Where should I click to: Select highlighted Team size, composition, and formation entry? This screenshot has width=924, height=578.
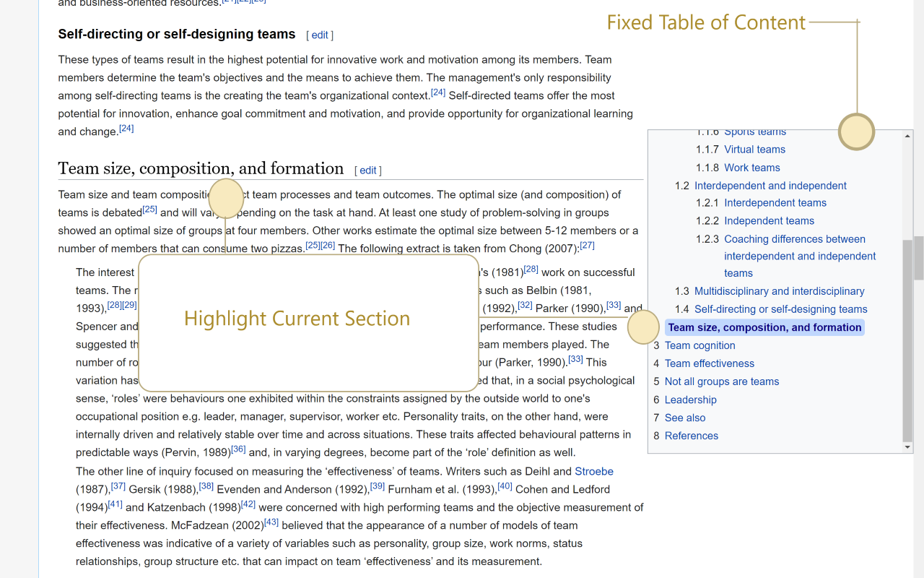(764, 327)
